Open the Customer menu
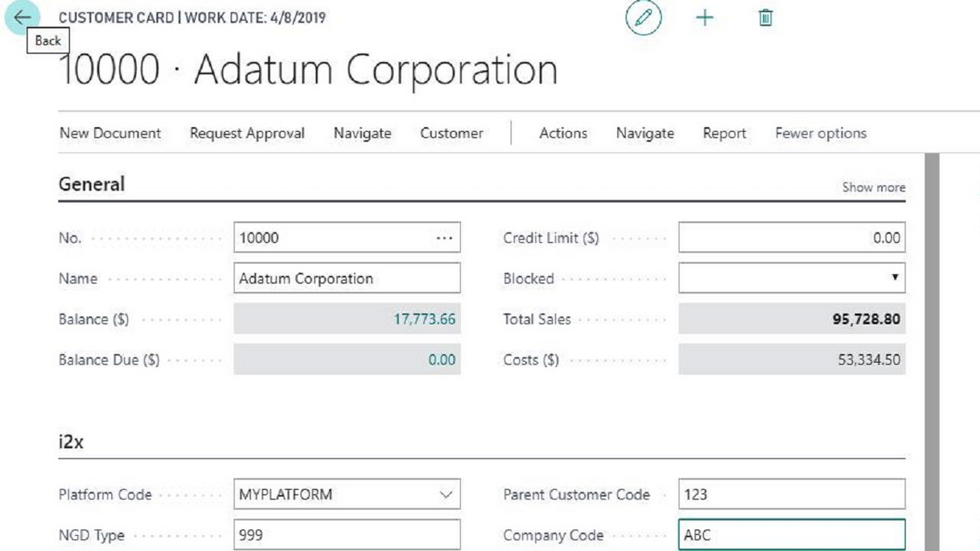Image resolution: width=980 pixels, height=551 pixels. [451, 134]
